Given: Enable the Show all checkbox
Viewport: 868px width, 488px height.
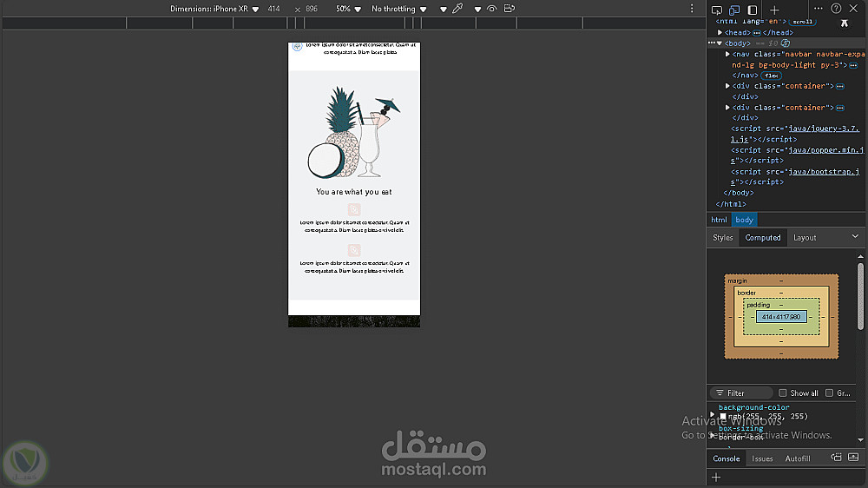Looking at the screenshot, I should 783,393.
